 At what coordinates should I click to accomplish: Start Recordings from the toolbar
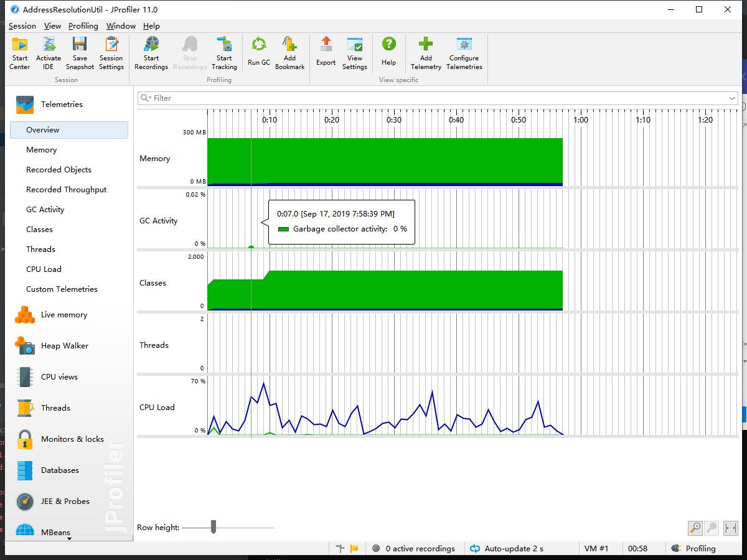click(151, 45)
